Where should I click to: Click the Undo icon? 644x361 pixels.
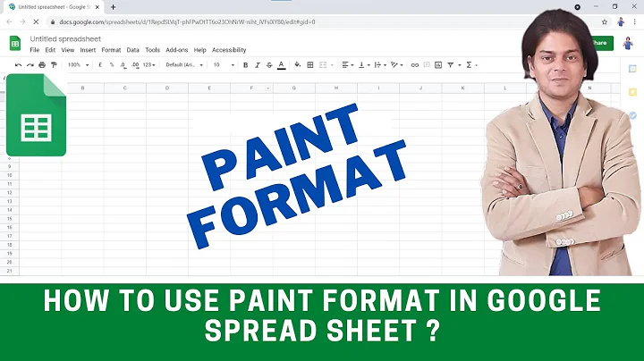pyautogui.click(x=18, y=65)
